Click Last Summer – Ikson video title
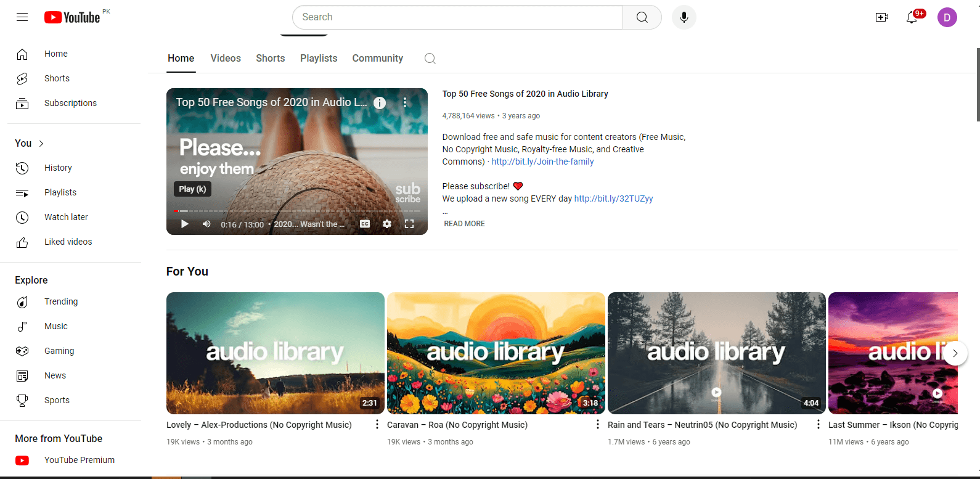The image size is (980, 479). point(893,425)
